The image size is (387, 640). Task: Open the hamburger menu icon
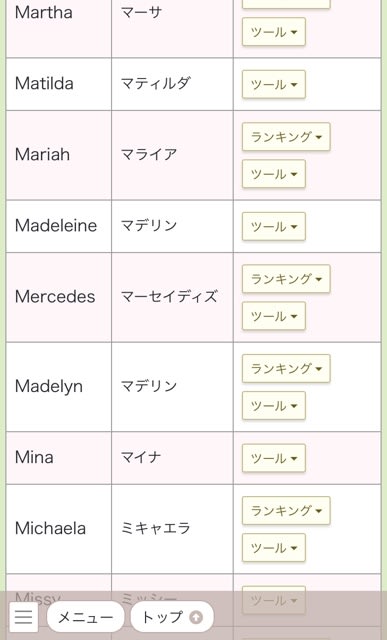23,617
